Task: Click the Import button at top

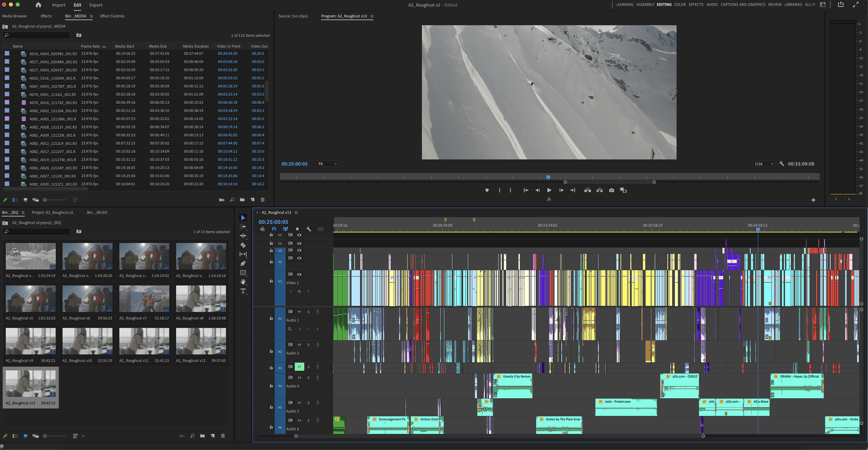Action: click(x=58, y=5)
